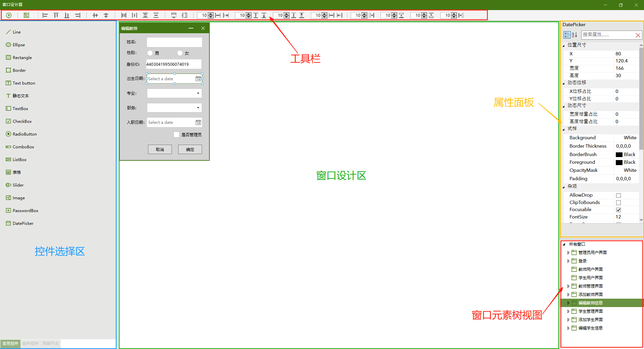The height and width of the screenshot is (349, 644).
Task: Click the align left edges toolbar icon
Action: coord(45,15)
